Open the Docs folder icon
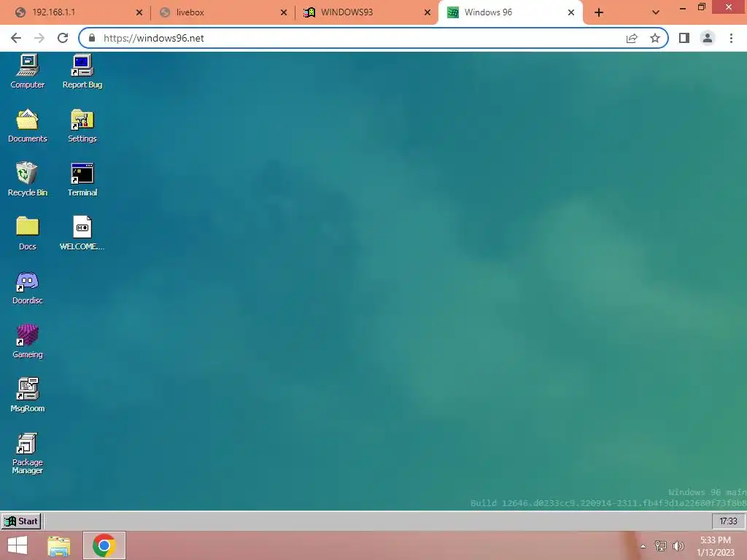The height and width of the screenshot is (560, 747). (27, 233)
